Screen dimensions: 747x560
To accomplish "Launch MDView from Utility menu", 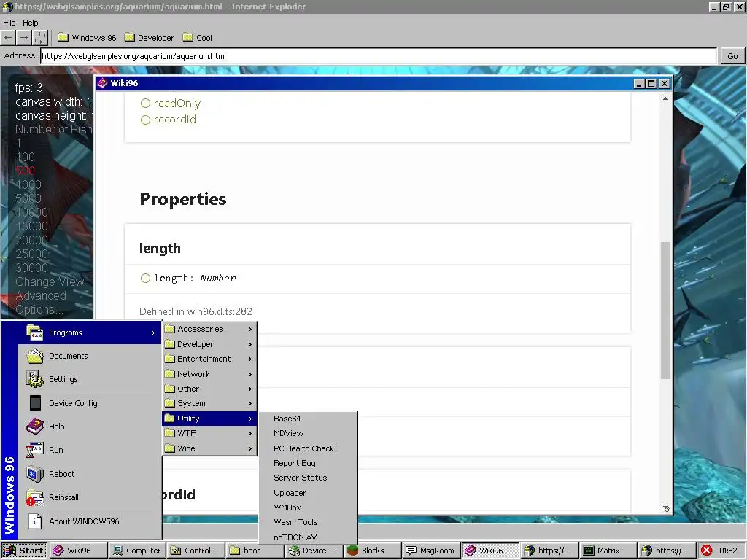I will 308,433.
